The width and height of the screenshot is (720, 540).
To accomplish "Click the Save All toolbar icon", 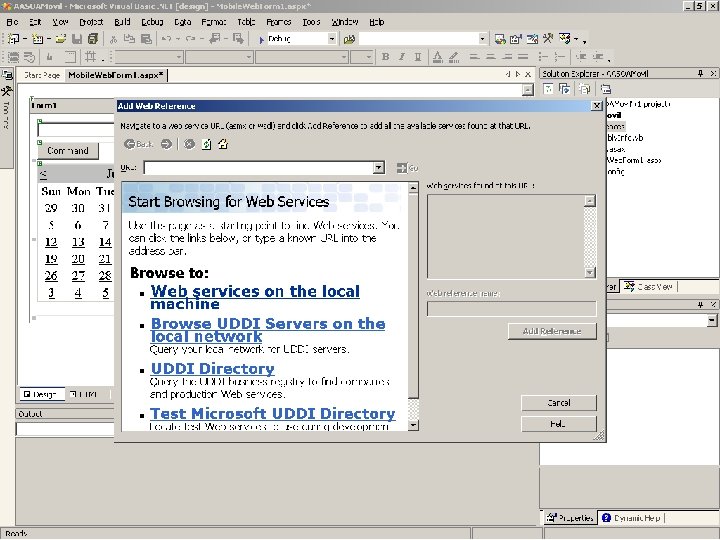I will [x=92, y=39].
